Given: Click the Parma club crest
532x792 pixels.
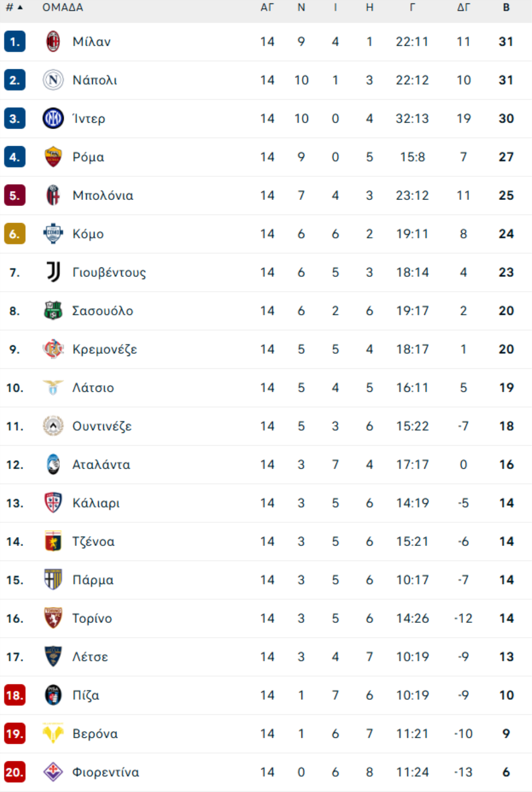Looking at the screenshot, I should [x=53, y=580].
